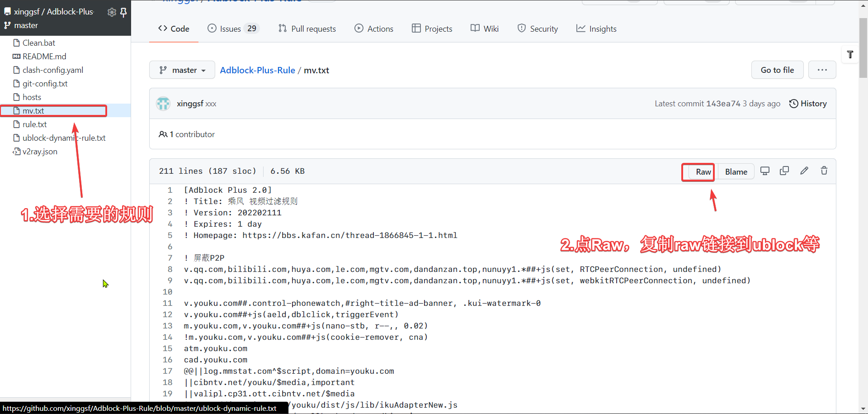Open the homepage URL on line 5
Screen dimensions: 868x414
(348, 235)
